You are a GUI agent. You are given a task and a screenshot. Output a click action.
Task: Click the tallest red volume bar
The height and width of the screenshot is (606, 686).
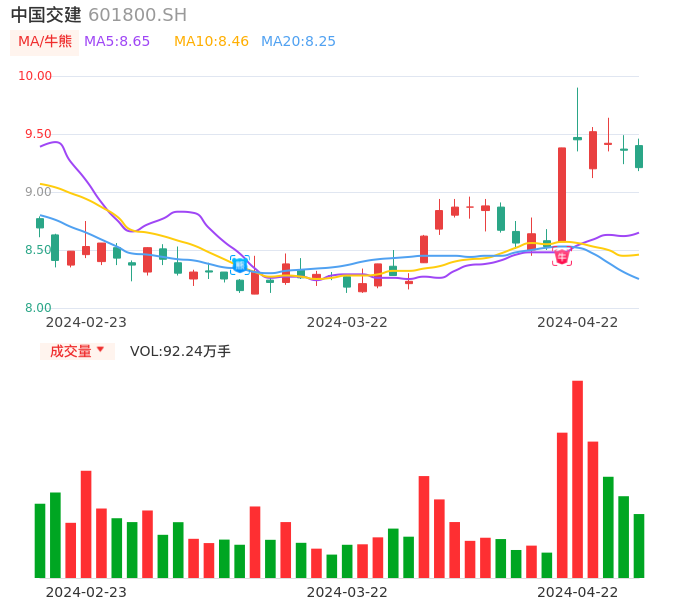pyautogui.click(x=578, y=479)
